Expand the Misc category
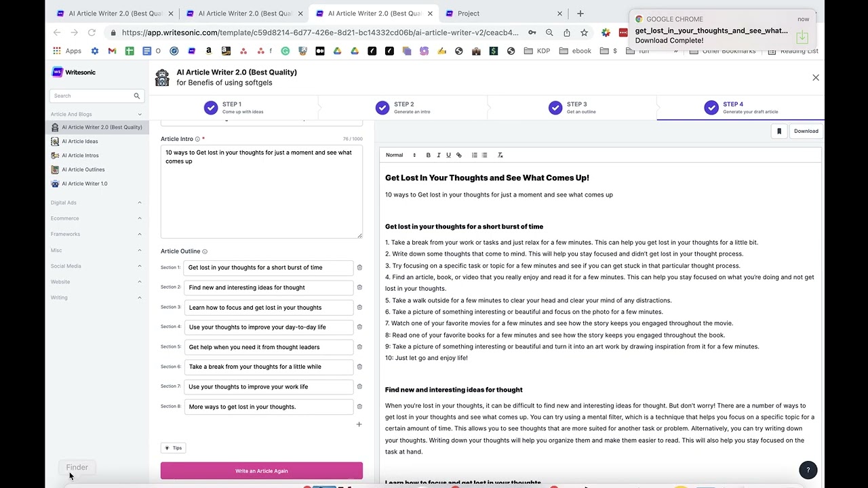Screen dimensions: 868x488 pos(96,250)
